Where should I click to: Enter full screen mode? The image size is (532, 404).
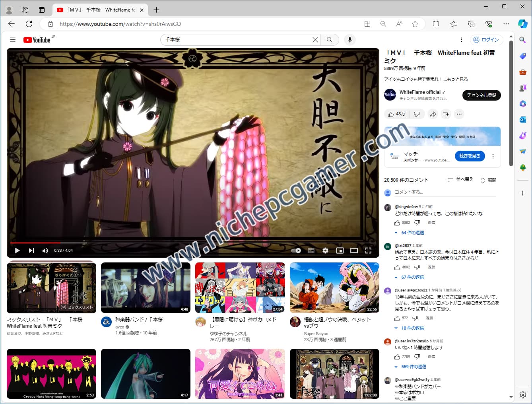tap(368, 251)
